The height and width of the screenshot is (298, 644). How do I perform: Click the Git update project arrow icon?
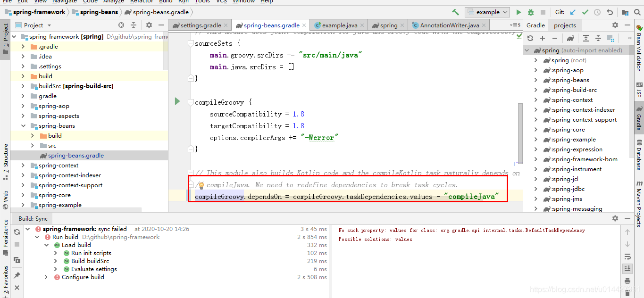click(x=573, y=12)
